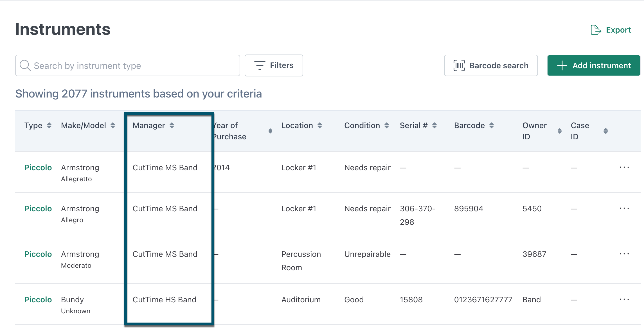Click owner ID Band
Viewport: 644px width, 331px height.
pos(532,300)
